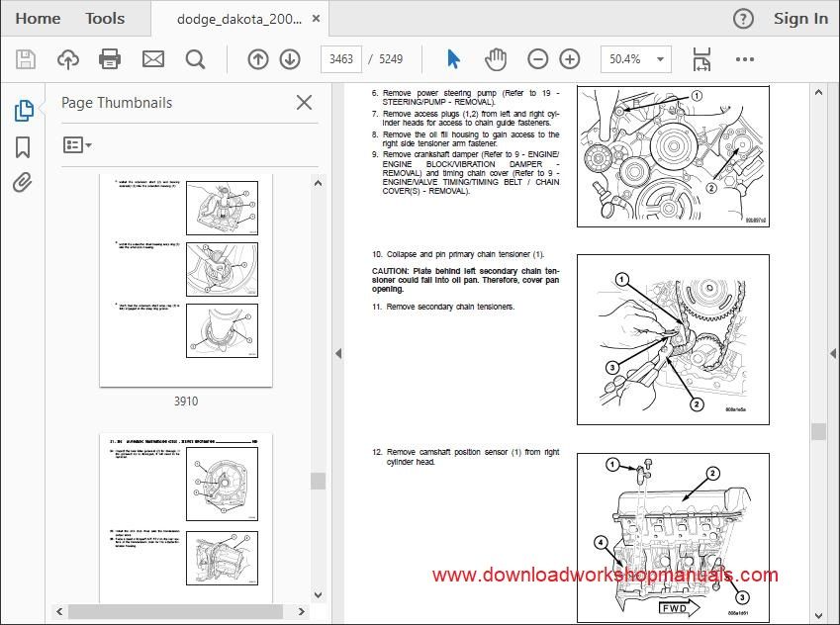Click step 10 Collapse and pin primary chain tensioner
The height and width of the screenshot is (625, 840).
458,254
